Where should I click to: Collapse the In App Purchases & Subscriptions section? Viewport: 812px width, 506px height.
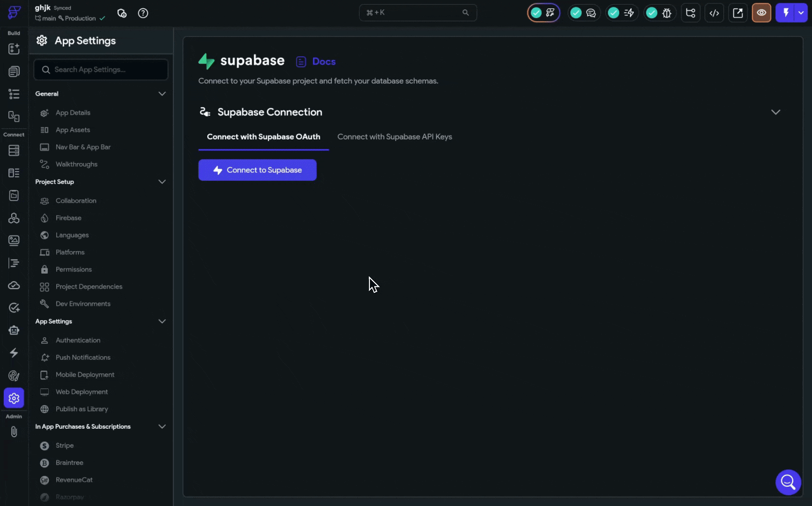(162, 426)
